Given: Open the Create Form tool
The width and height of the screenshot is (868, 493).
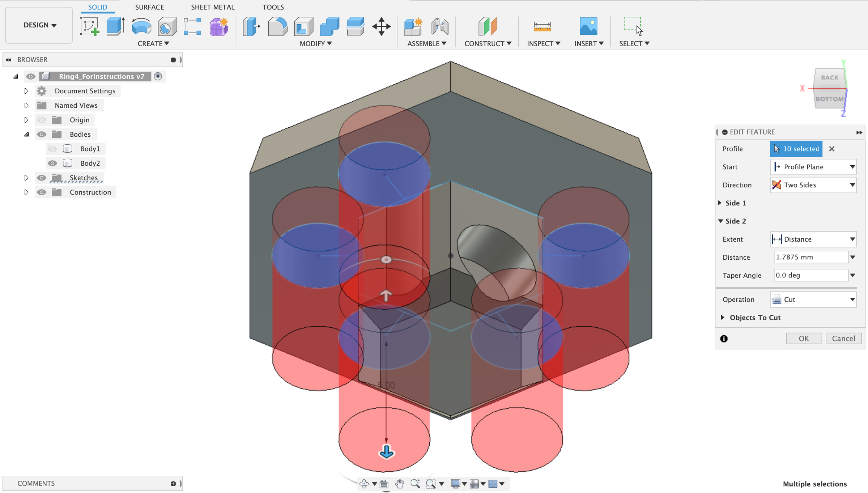Looking at the screenshot, I should [x=218, y=26].
